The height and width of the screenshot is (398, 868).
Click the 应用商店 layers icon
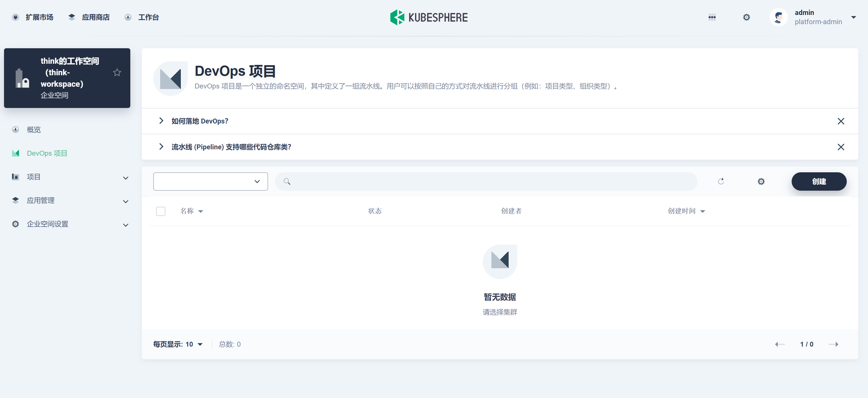coord(71,17)
